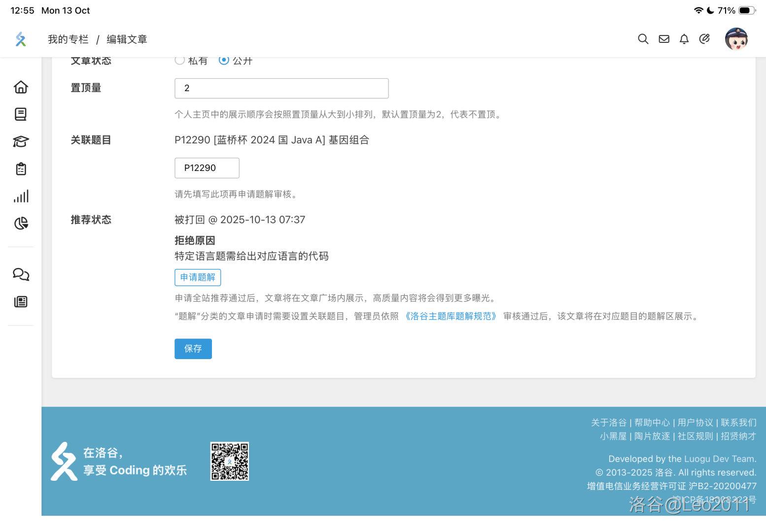Screen dimensions: 766x532
Task: Open the newspaper articles icon in sidebar
Action: (x=21, y=302)
